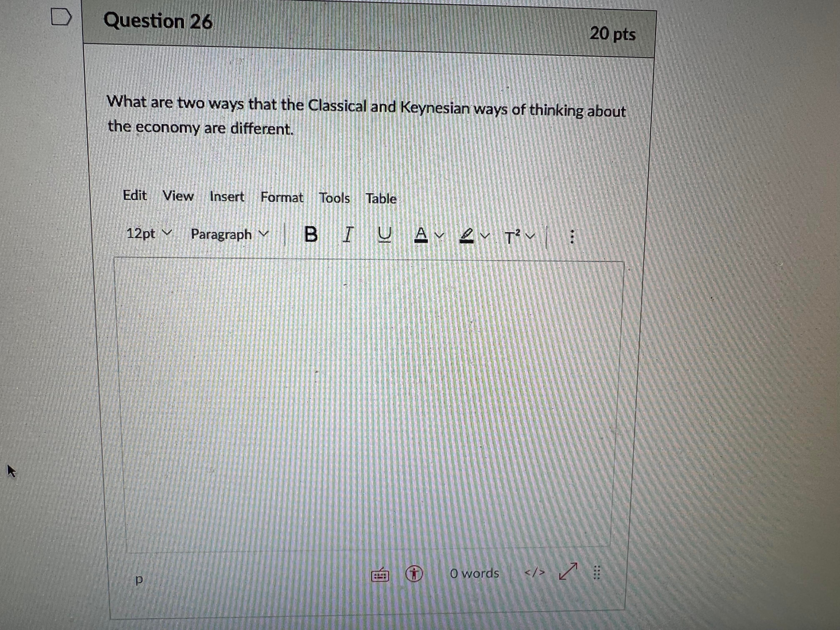This screenshot has height=630, width=840.
Task: Open the Edit menu
Action: [135, 195]
